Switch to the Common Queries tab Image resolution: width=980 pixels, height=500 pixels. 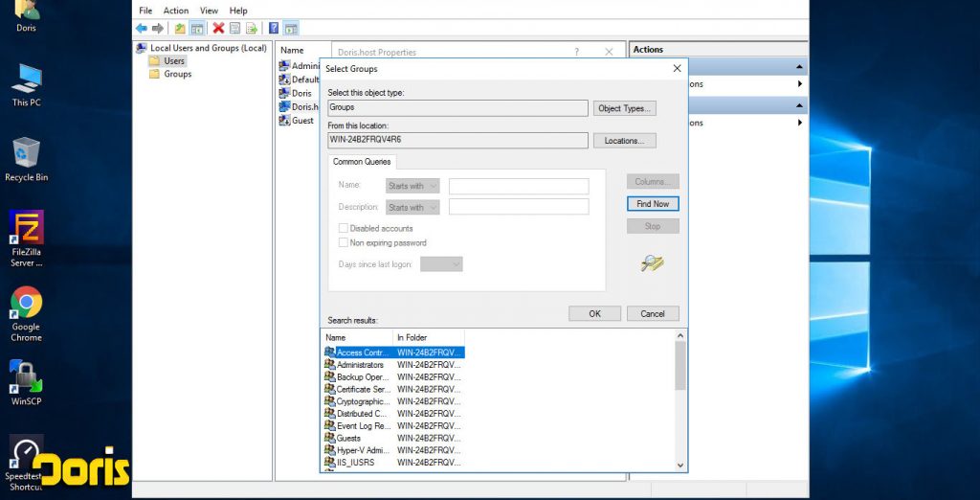coord(362,162)
